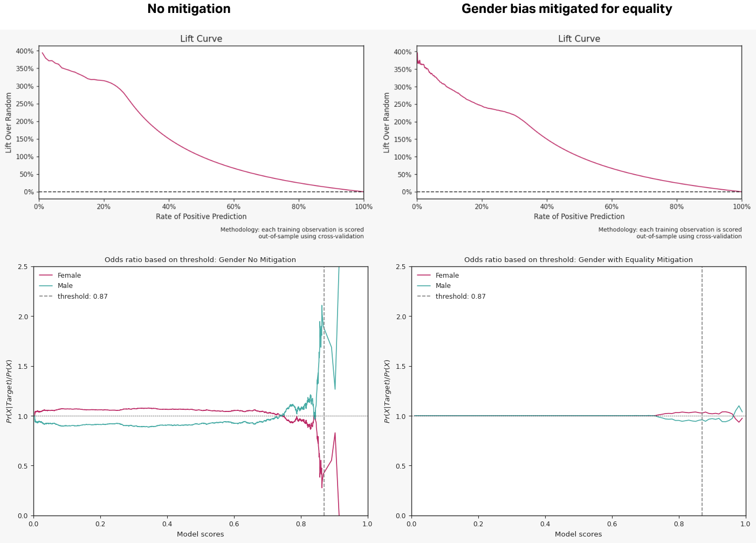Click the right Lift Curve chart title
Image resolution: width=756 pixels, height=543 pixels.
[579, 39]
